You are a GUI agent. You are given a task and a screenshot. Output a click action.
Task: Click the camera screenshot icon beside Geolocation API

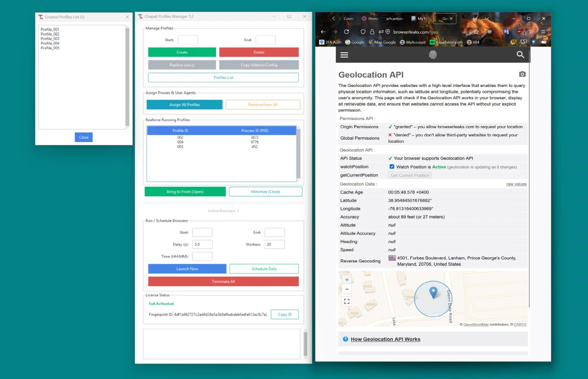(522, 74)
